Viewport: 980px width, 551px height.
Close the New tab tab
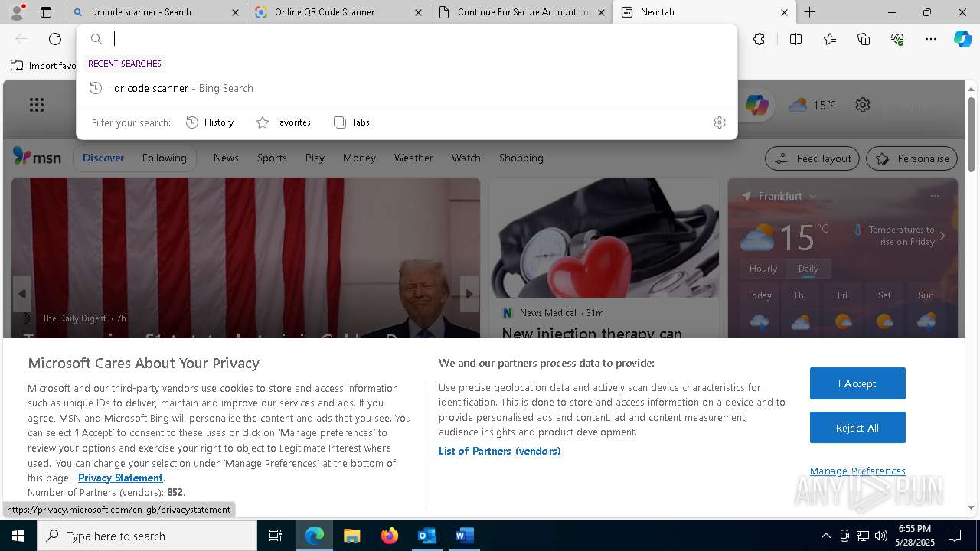pyautogui.click(x=784, y=12)
